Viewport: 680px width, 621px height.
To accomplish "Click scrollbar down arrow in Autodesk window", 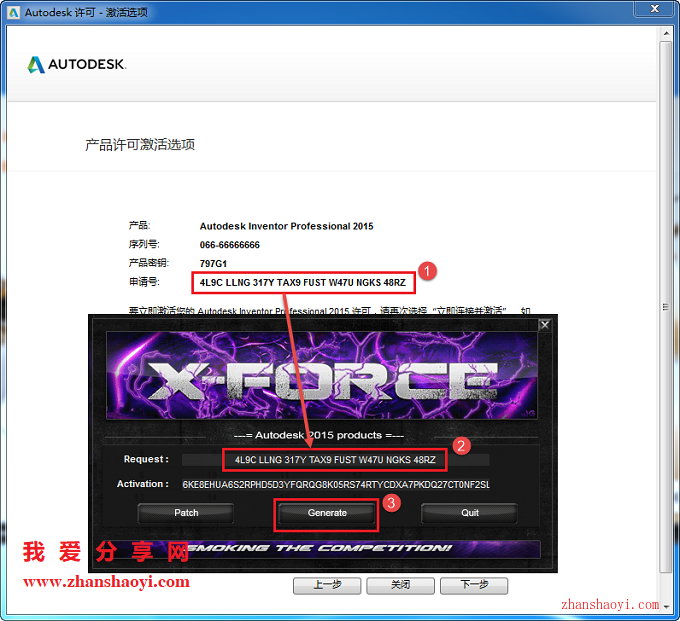I will click(666, 607).
